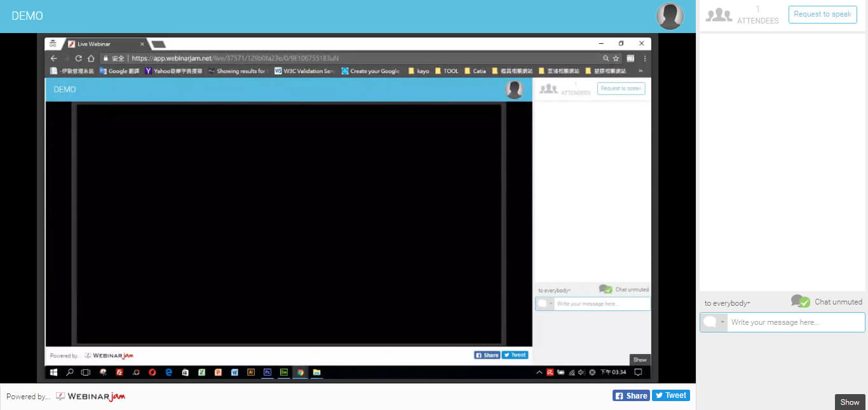Click the host profile avatar in the top header
The width and height of the screenshot is (868, 410).
[670, 16]
